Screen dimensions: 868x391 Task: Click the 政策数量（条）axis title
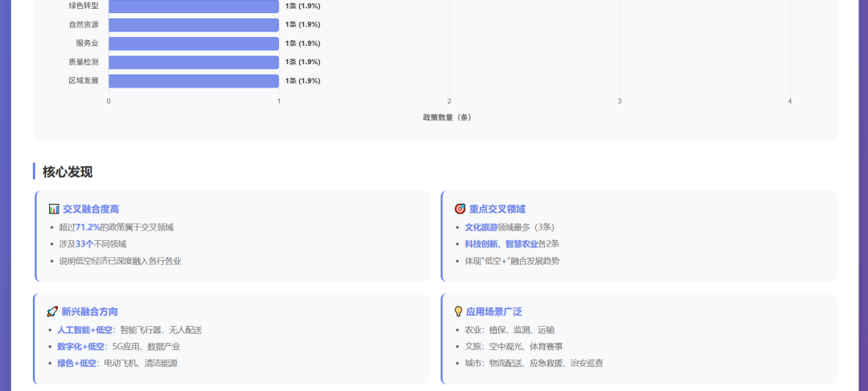(x=448, y=117)
